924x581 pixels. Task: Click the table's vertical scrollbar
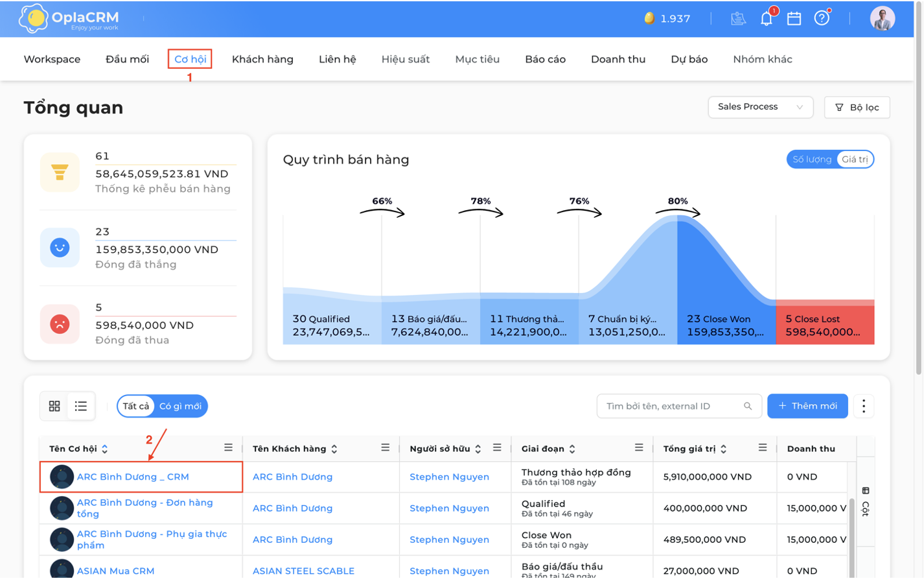point(852,538)
